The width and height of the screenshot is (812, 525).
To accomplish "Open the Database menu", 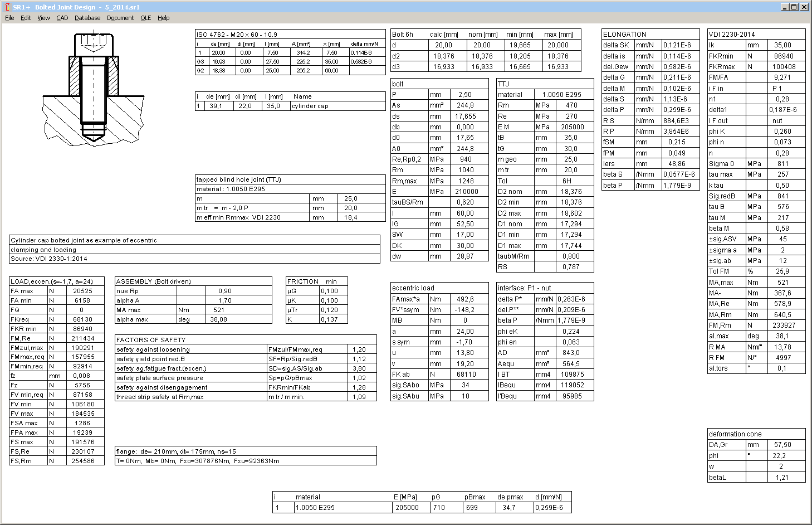I will [87, 18].
